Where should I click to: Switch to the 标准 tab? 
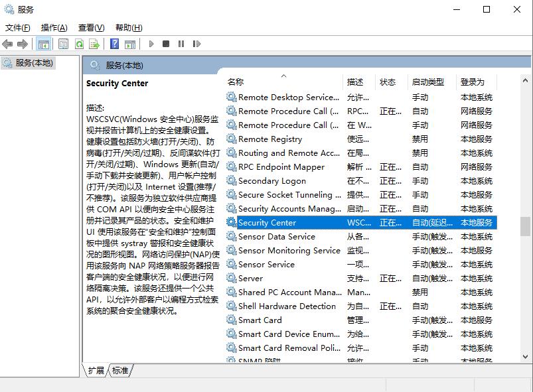click(x=119, y=371)
